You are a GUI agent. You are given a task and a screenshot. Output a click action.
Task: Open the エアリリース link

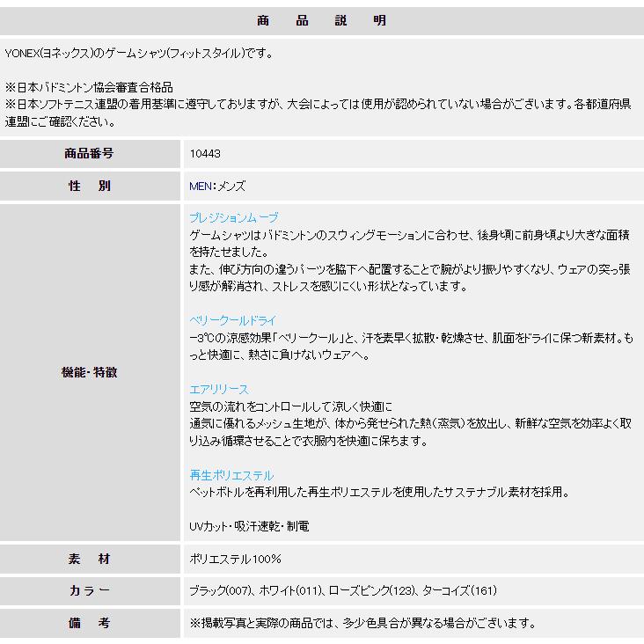[219, 389]
